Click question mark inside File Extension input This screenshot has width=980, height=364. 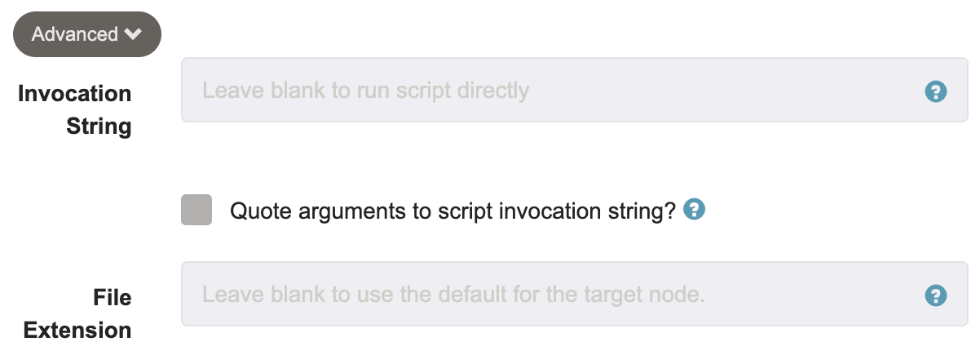936,295
